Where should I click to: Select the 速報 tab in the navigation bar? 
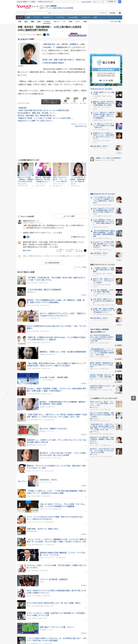coord(28,17)
